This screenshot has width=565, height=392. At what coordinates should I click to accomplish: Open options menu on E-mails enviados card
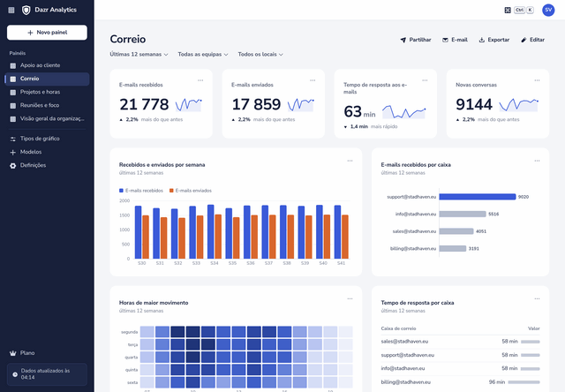point(313,80)
